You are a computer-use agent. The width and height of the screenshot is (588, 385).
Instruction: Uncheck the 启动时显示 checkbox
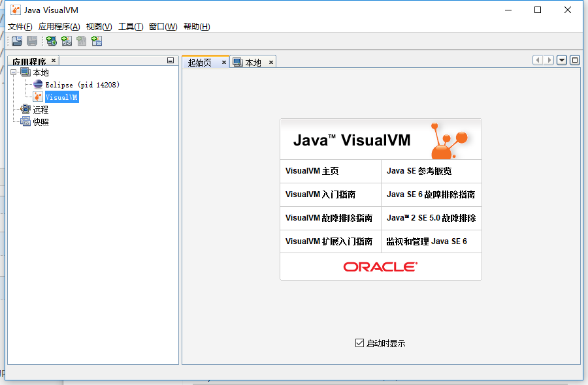[x=359, y=343]
